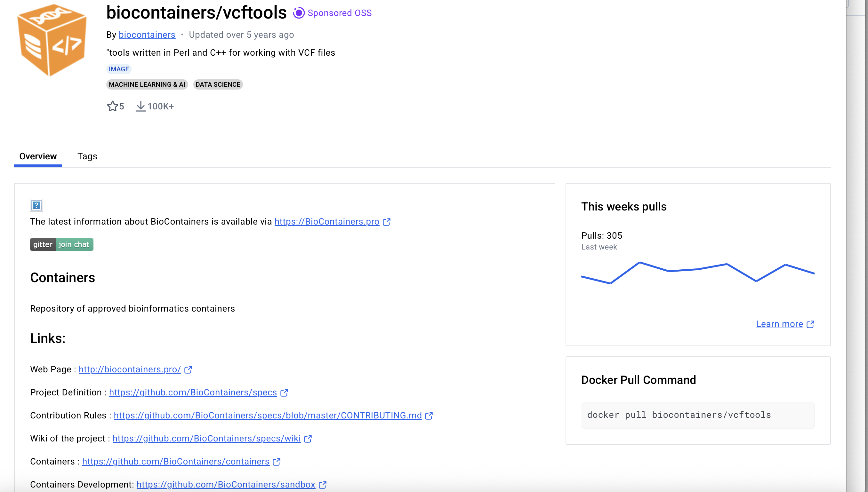Click the star icon to favorite repository

[x=112, y=107]
